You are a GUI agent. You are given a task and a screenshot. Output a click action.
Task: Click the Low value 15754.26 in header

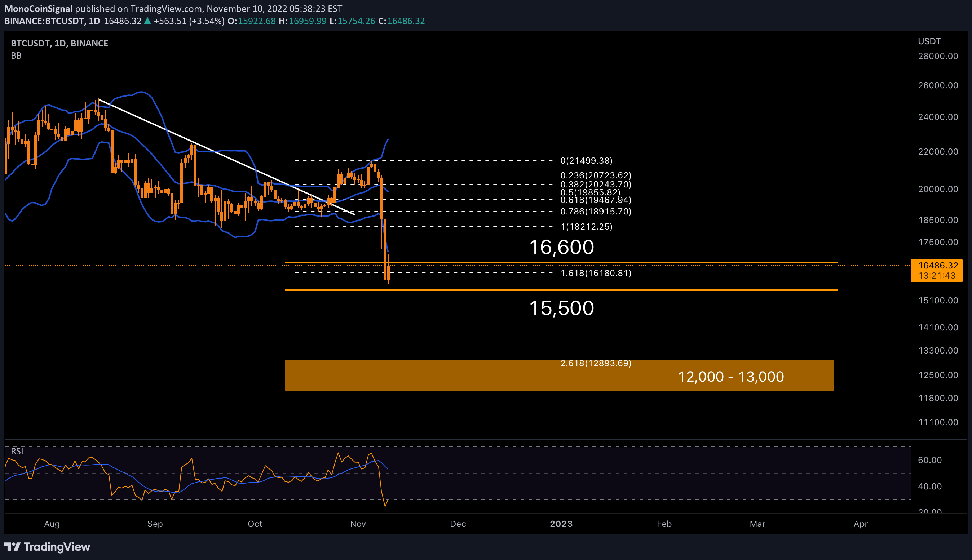click(x=356, y=21)
